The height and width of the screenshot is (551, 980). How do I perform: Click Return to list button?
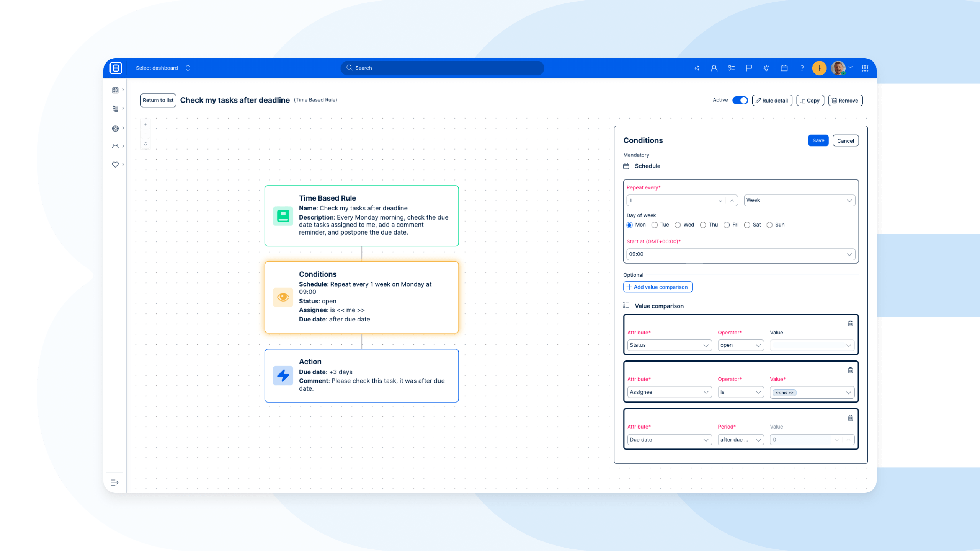coord(158,100)
